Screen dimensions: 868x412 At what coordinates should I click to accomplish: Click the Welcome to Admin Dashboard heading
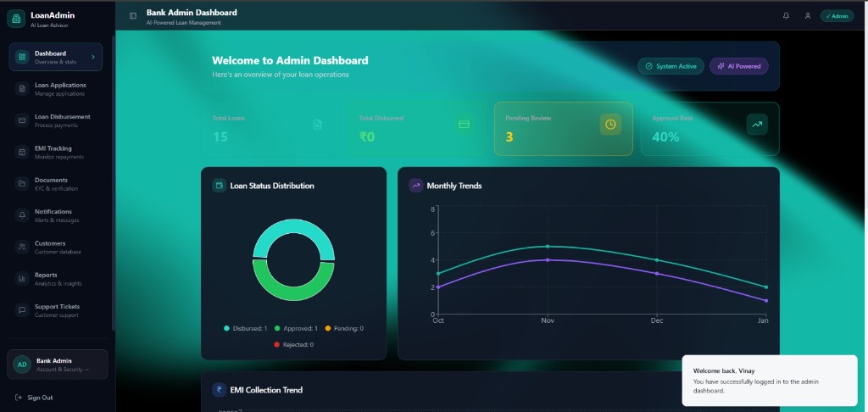click(x=290, y=60)
